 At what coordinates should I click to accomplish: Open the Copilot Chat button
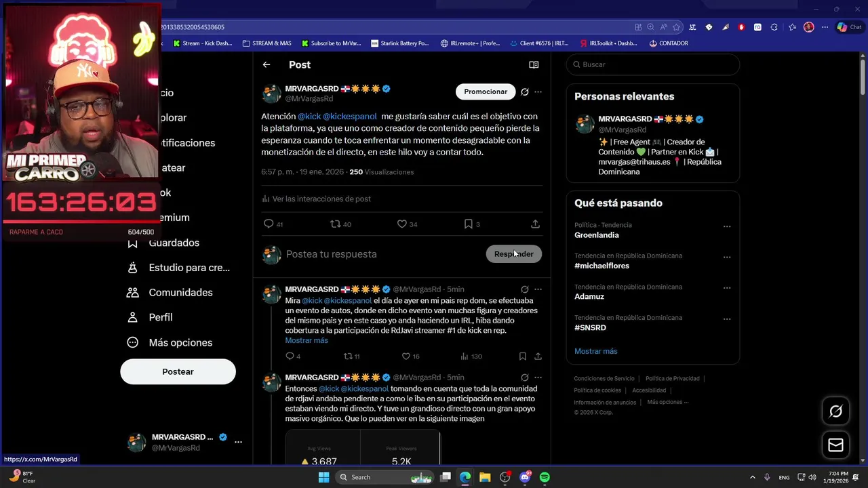849,27
